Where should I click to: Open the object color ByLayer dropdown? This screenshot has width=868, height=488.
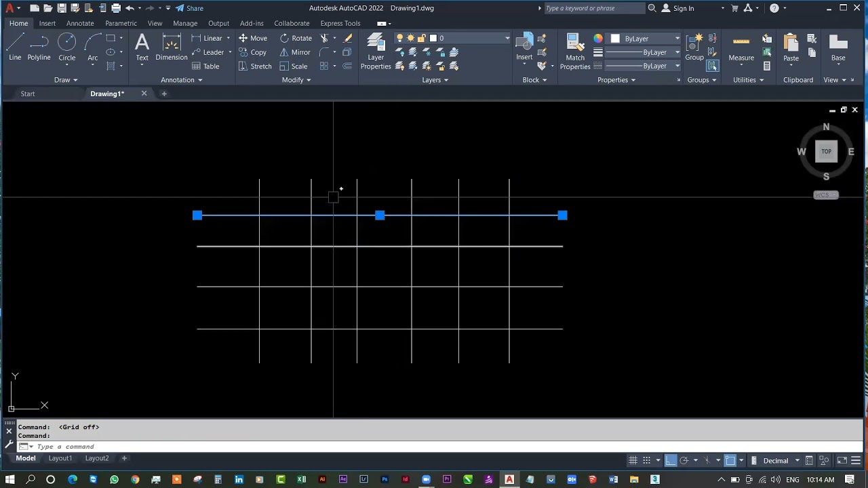[x=677, y=39]
